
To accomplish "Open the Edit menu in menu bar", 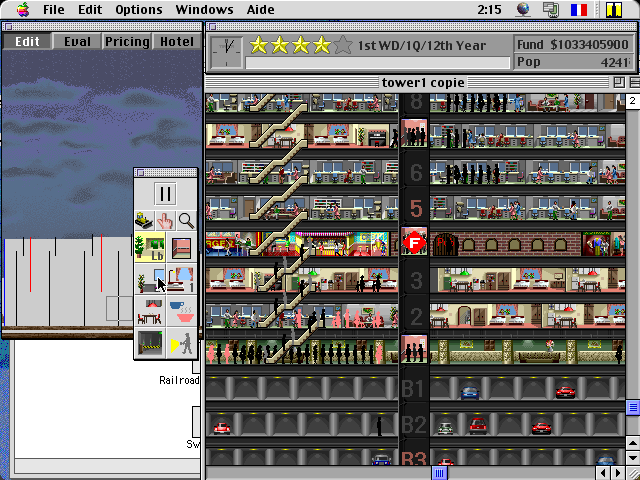I will click(x=90, y=9).
